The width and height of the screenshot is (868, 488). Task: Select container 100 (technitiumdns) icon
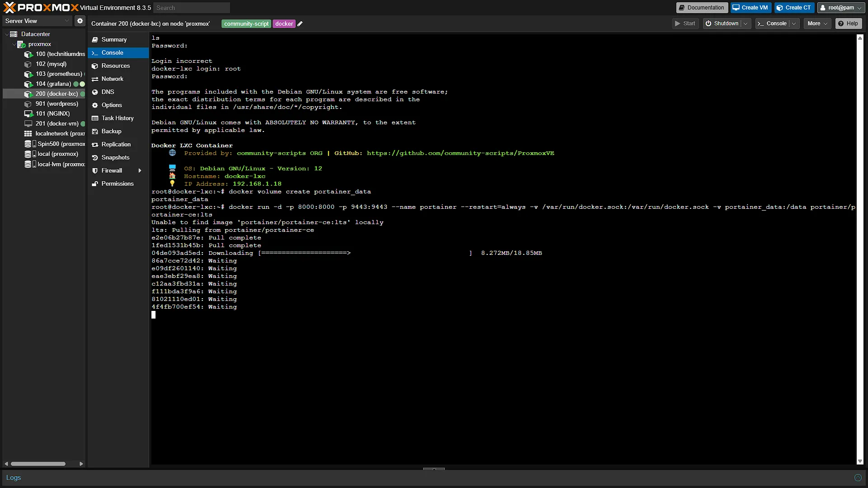click(x=28, y=54)
